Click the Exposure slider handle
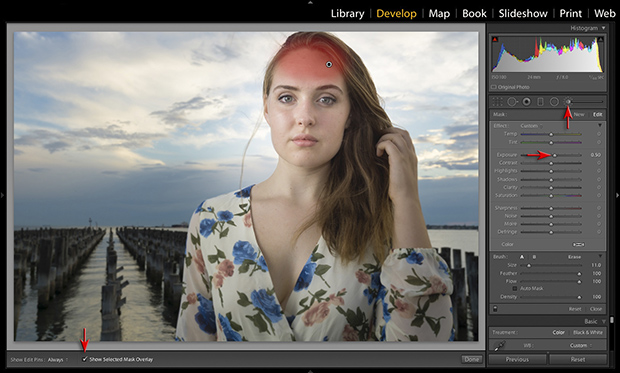The image size is (620, 373). [x=555, y=155]
